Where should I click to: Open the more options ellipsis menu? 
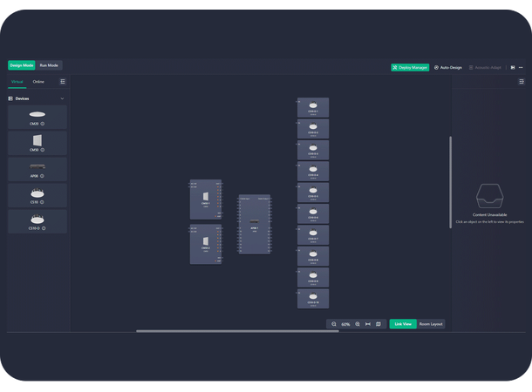tap(522, 67)
